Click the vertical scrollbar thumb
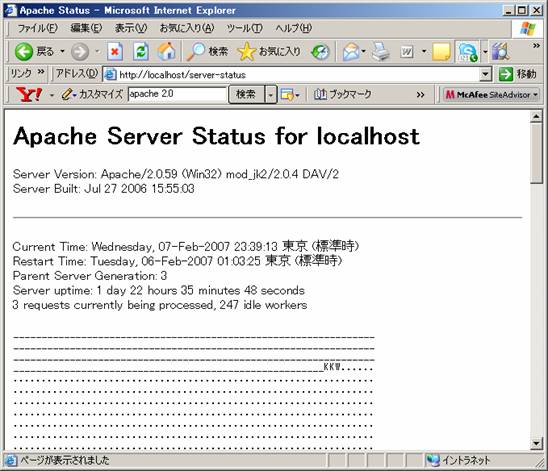 coord(536,153)
